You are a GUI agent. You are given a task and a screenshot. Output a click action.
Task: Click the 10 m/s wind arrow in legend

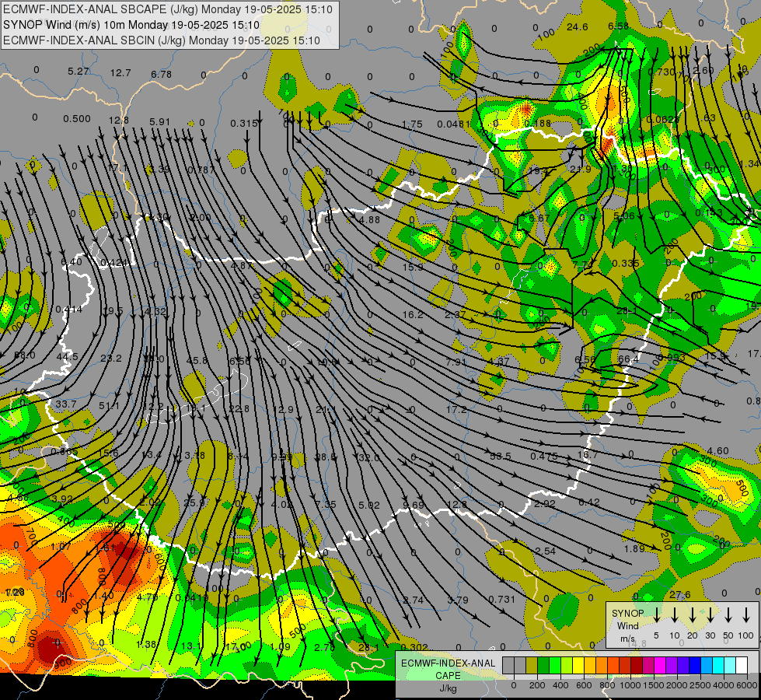coord(674,615)
